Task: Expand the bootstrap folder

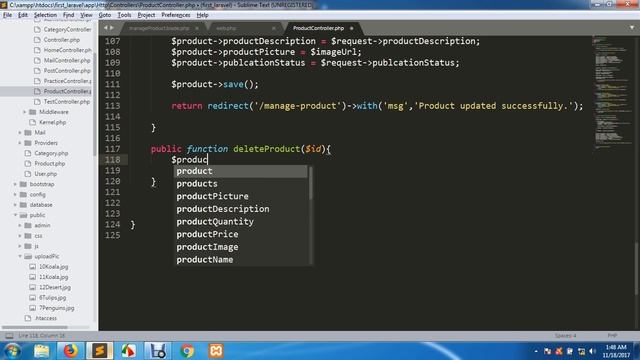Action: click(15, 184)
